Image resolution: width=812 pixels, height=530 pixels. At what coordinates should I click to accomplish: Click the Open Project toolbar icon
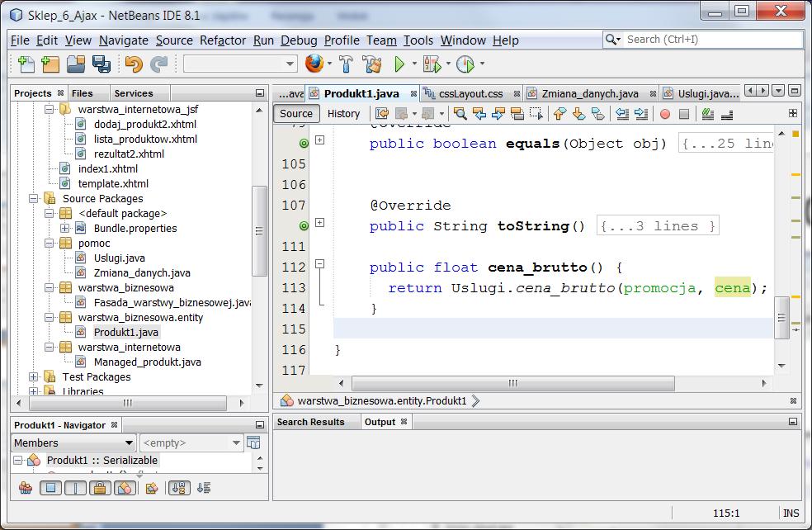(76, 64)
